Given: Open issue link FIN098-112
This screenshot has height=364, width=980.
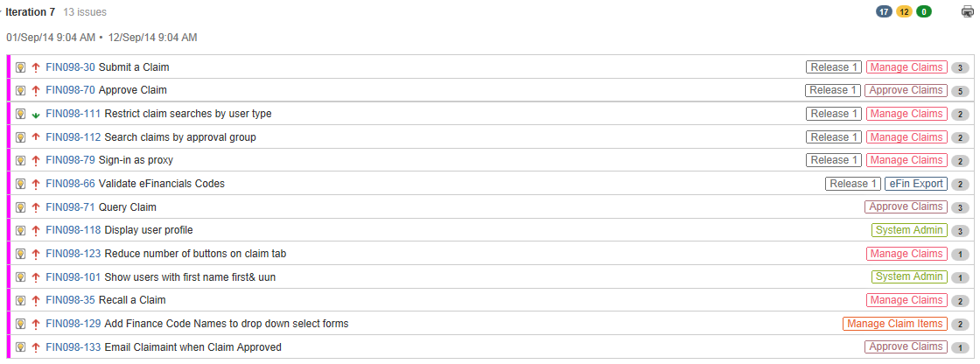Looking at the screenshot, I should tap(73, 137).
